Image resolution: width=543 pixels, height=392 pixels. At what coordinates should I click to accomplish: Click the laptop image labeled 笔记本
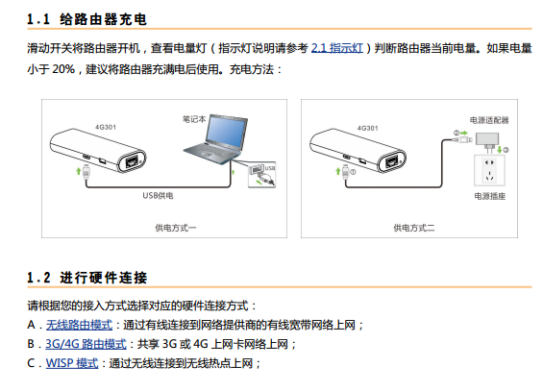click(215, 138)
